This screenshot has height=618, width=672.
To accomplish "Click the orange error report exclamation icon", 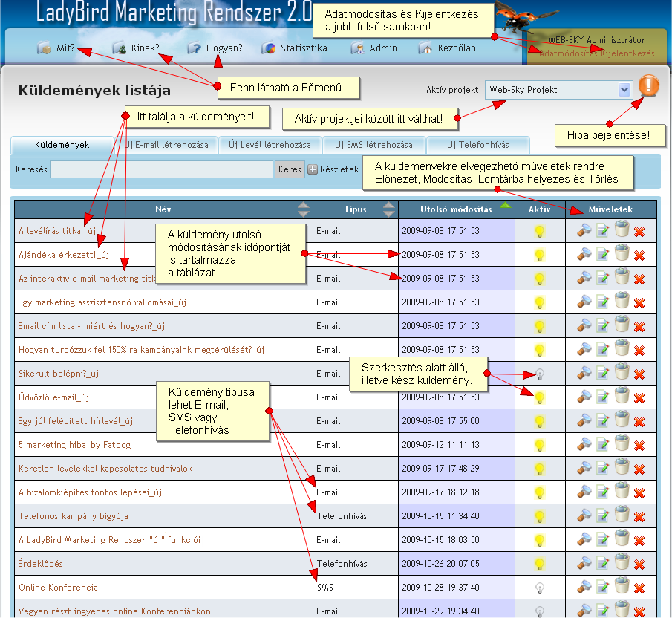I will (648, 85).
